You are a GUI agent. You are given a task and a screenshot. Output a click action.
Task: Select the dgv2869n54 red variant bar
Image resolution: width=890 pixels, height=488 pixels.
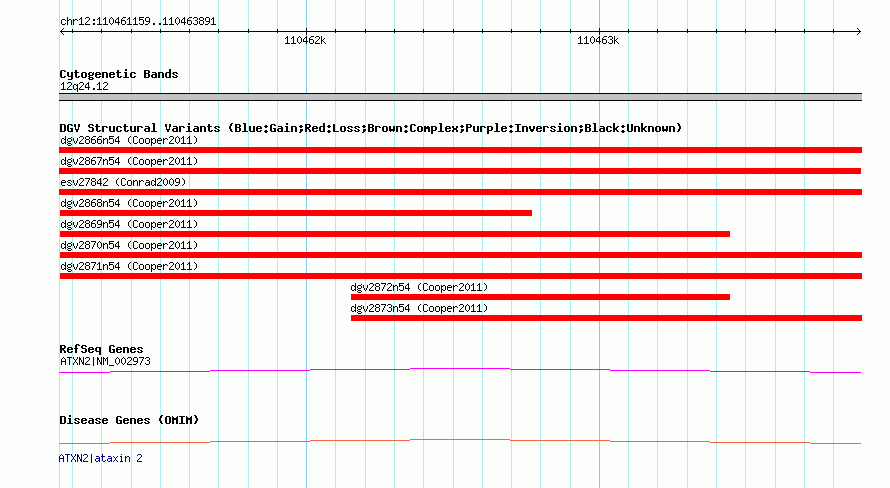(394, 234)
